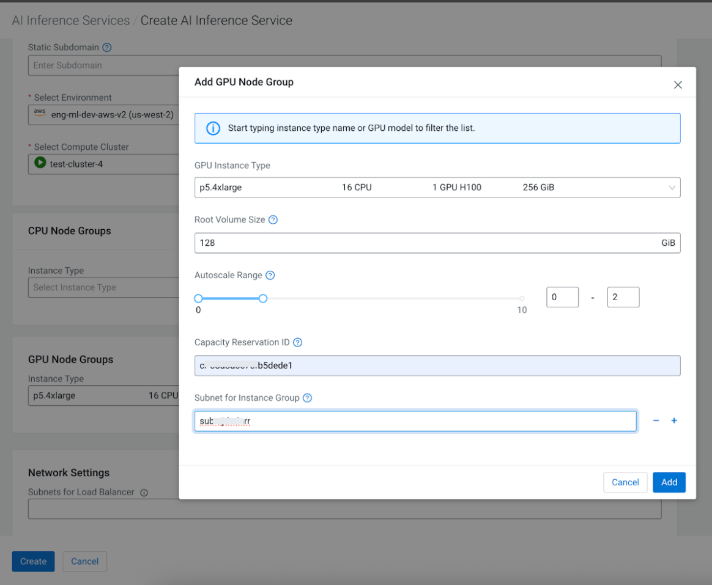Open the Select Compute Cluster dropdown

(104, 164)
